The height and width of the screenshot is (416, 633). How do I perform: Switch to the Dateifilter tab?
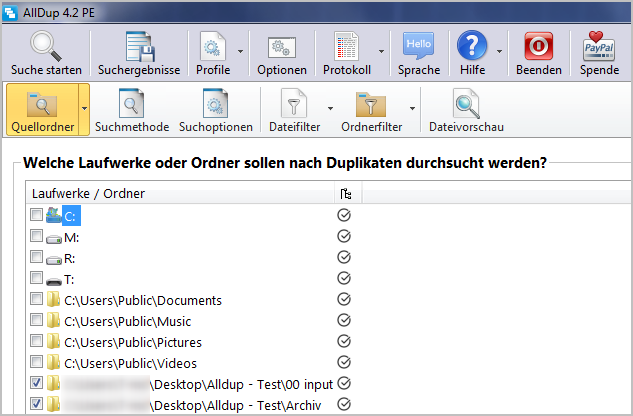[294, 110]
